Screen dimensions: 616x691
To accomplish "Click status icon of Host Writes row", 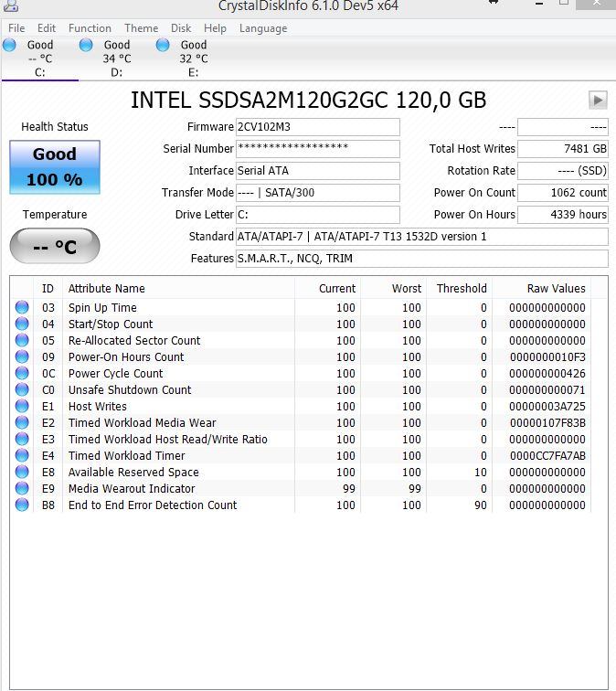I will click(22, 406).
